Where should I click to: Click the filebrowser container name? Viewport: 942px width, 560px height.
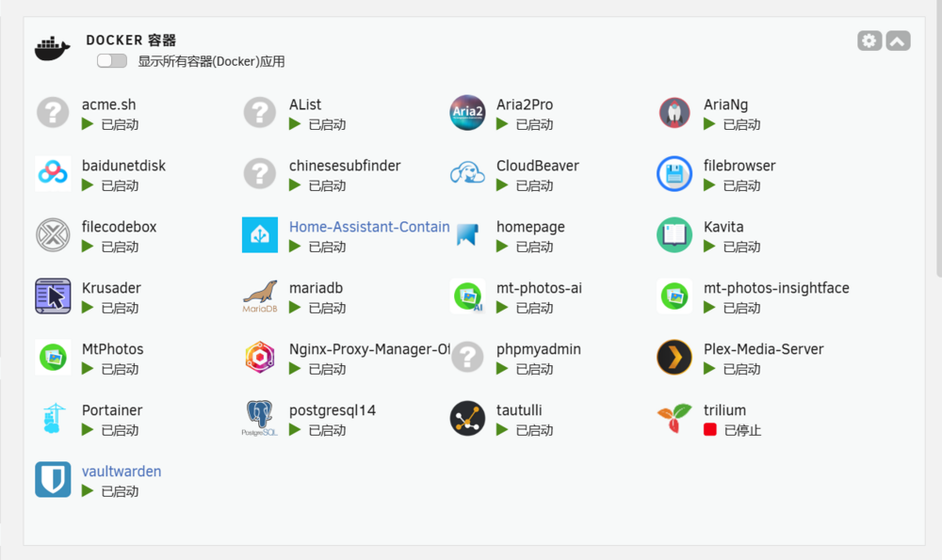[x=739, y=166]
